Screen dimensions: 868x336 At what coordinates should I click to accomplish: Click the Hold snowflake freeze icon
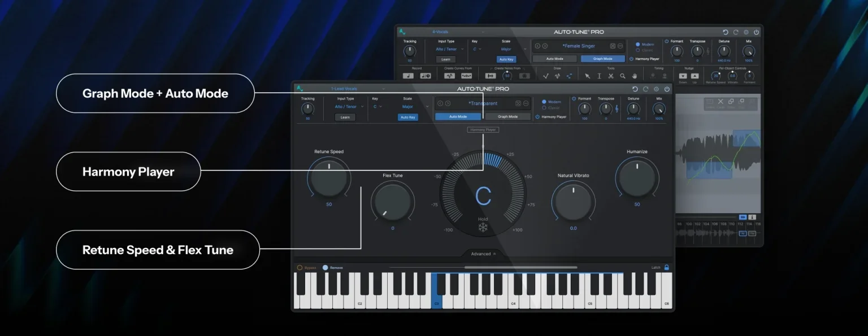(483, 228)
